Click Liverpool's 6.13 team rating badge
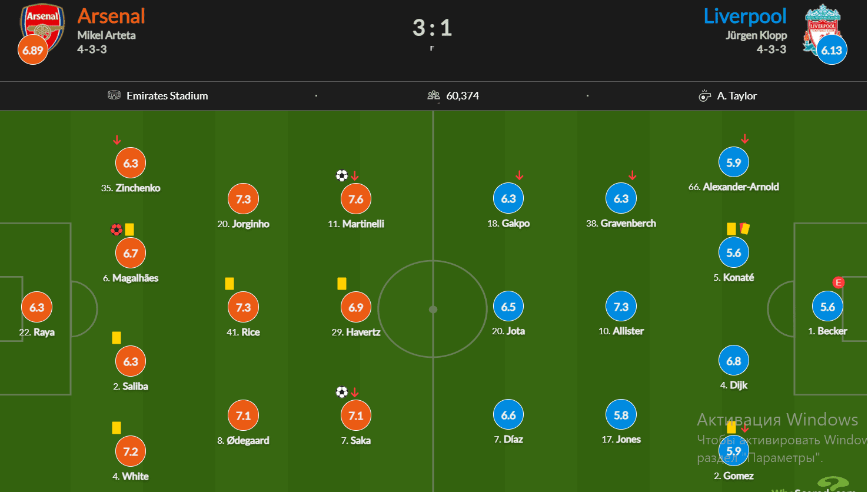The height and width of the screenshot is (492, 868). coord(832,50)
